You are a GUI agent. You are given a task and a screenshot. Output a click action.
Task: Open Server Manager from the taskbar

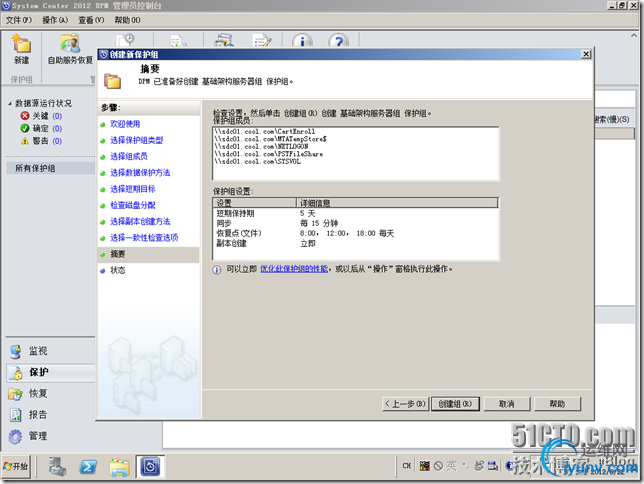pyautogui.click(x=57, y=467)
